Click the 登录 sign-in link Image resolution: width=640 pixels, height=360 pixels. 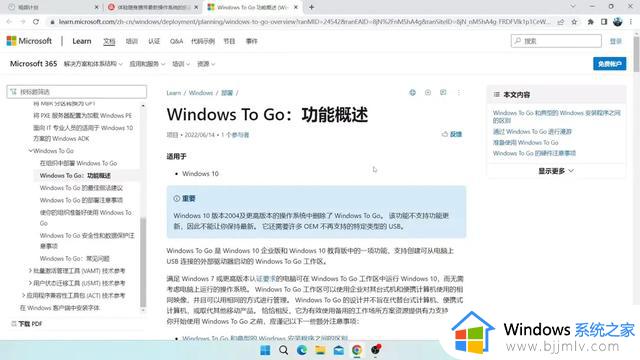(616, 41)
